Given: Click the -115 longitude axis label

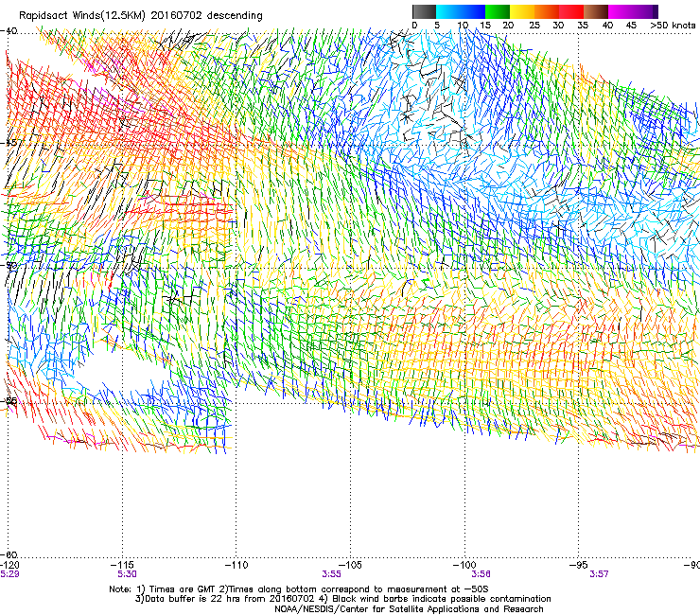Looking at the screenshot, I should [123, 566].
